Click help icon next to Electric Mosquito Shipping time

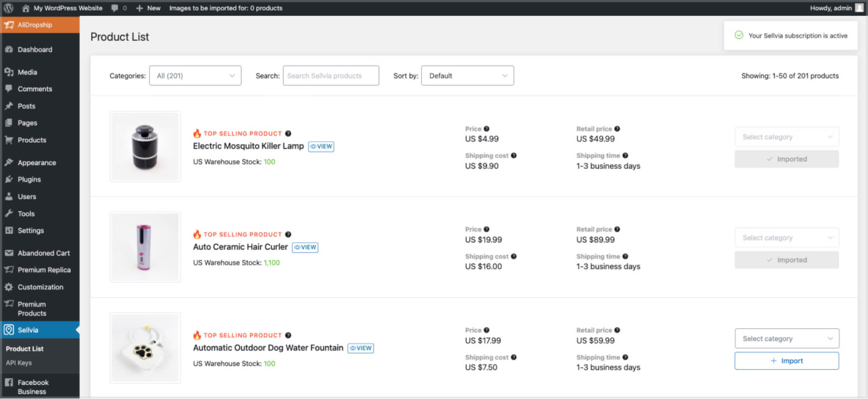pyautogui.click(x=625, y=156)
